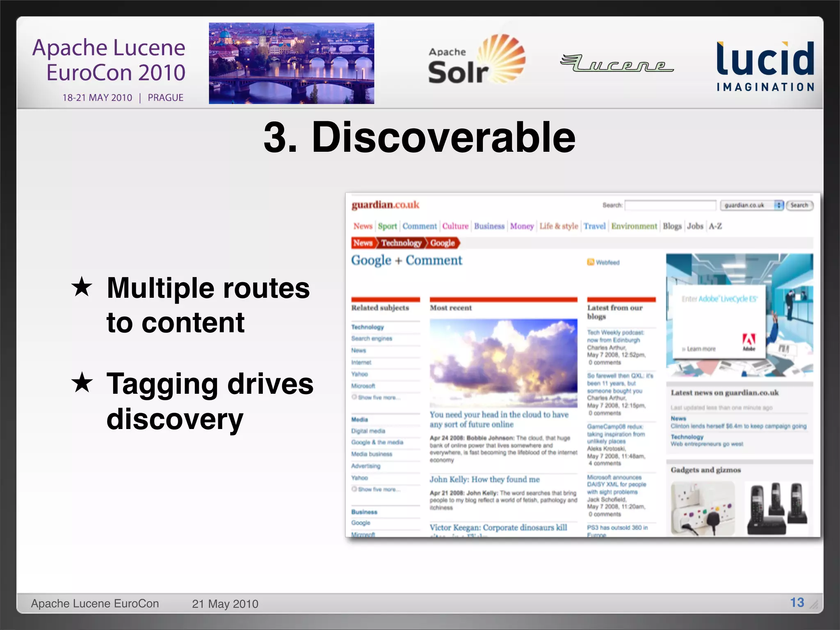The height and width of the screenshot is (630, 840).
Task: Open Clinton lends herself $6.4m headline
Action: click(738, 426)
